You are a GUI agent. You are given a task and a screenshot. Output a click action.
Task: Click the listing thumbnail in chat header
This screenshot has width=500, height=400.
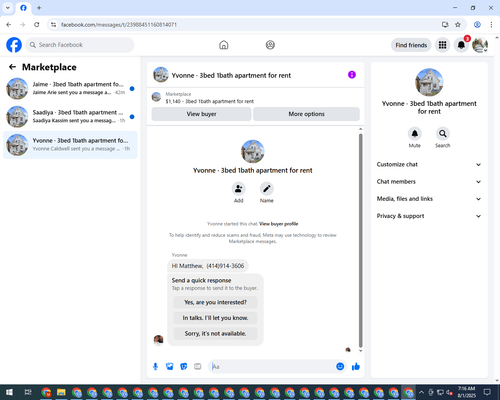[161, 75]
